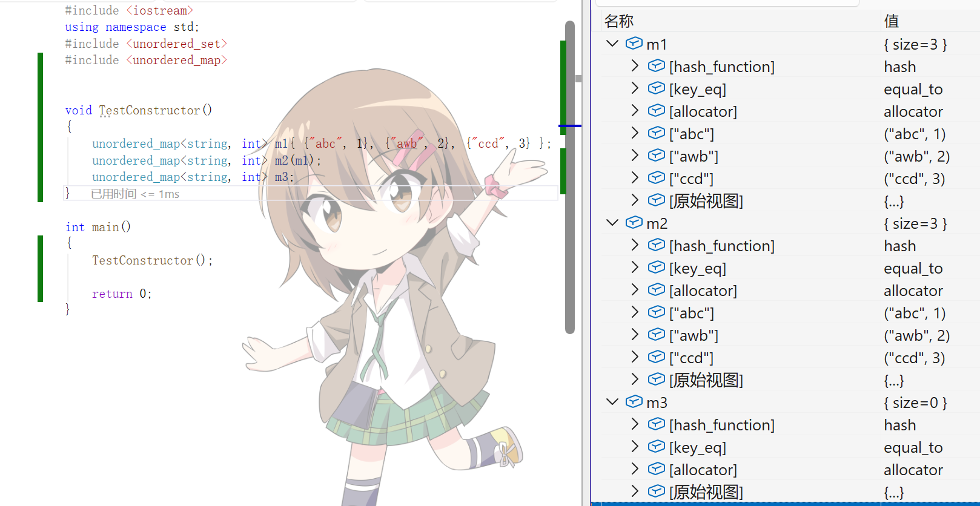Click the icon beside m1 [hash_function]
The height and width of the screenshot is (506, 980).
pos(656,66)
